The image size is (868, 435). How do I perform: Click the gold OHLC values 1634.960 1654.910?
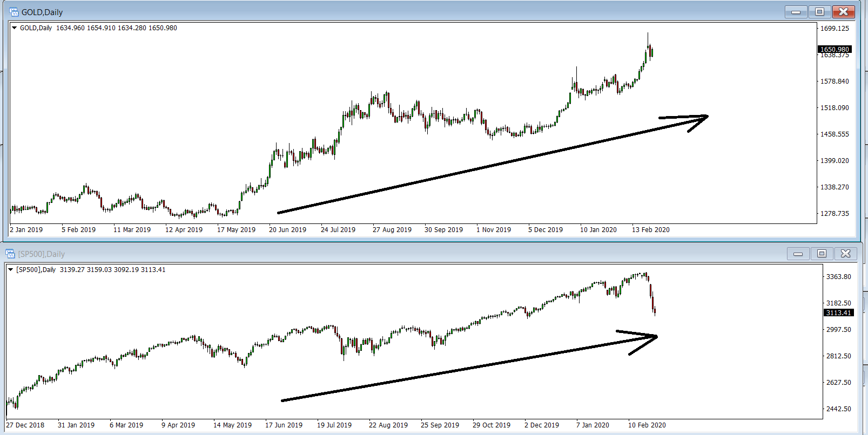point(86,28)
